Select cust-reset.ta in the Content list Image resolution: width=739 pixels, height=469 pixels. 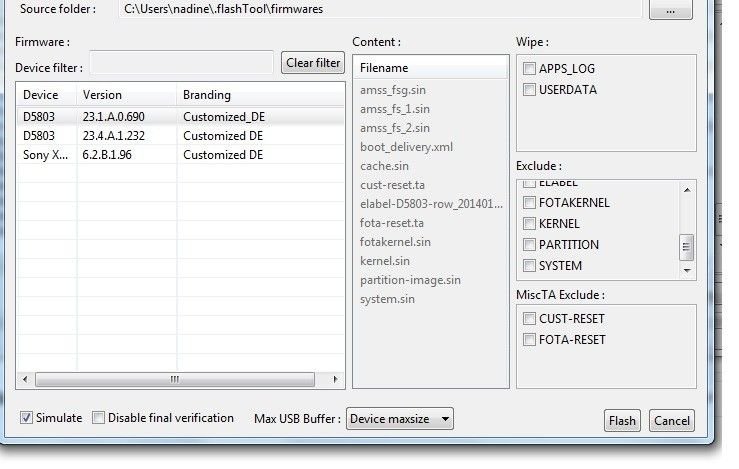coord(392,185)
